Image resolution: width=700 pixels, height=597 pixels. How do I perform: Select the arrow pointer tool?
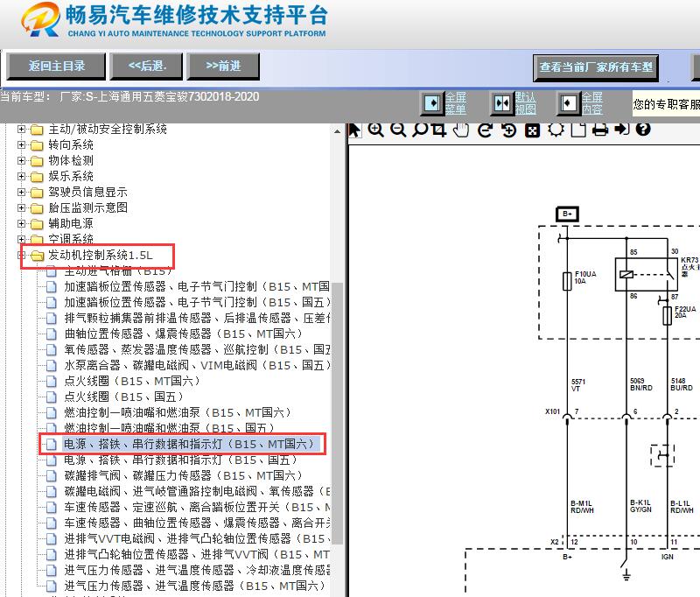354,130
